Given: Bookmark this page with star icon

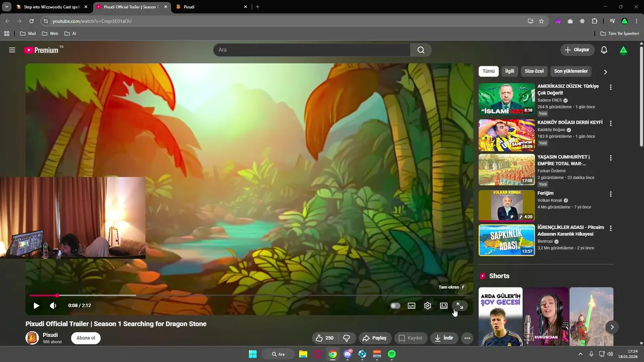Looking at the screenshot, I should pos(541,21).
